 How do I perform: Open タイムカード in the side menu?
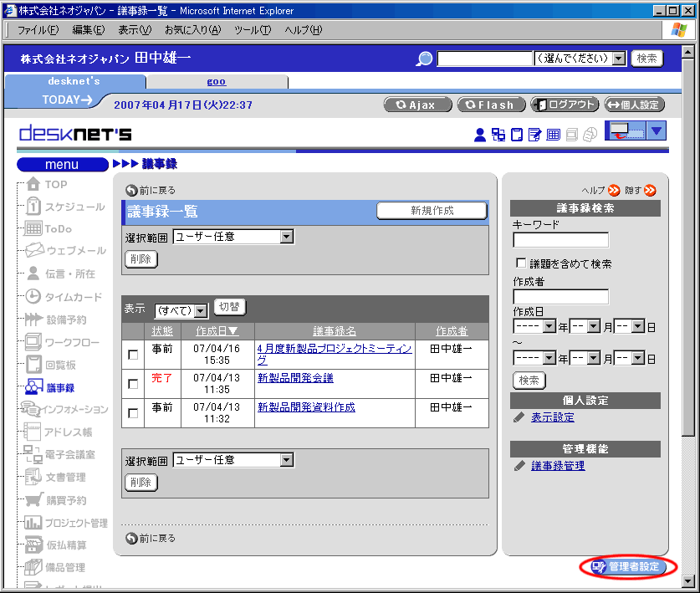pyautogui.click(x=64, y=296)
